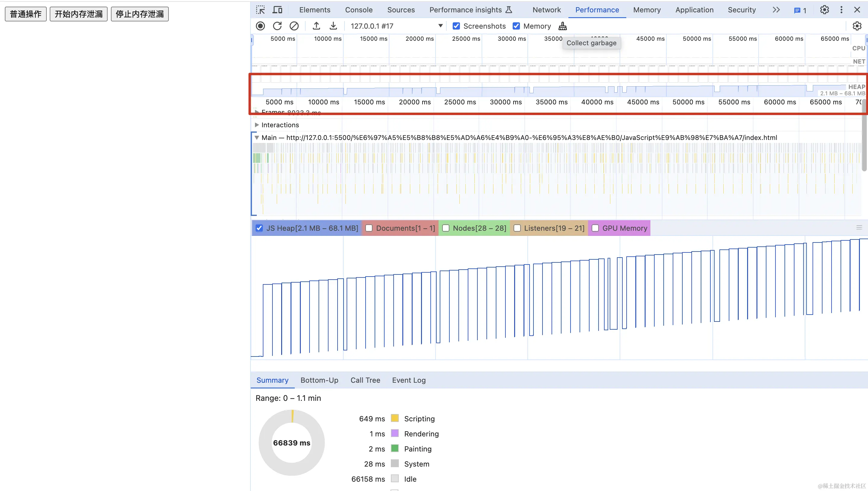Viewport: 868px width, 491px height.
Task: Expand the Interactions track
Action: coord(257,125)
